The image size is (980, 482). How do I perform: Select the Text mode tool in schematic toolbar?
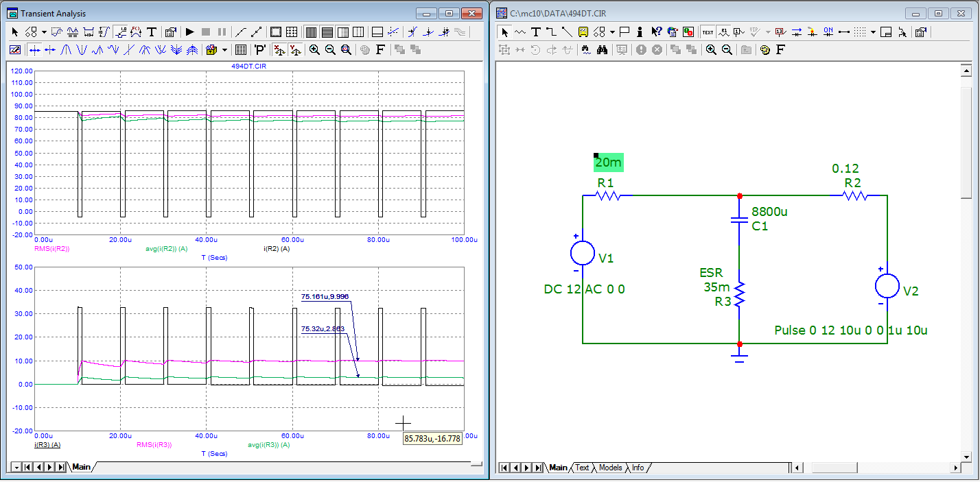[536, 32]
